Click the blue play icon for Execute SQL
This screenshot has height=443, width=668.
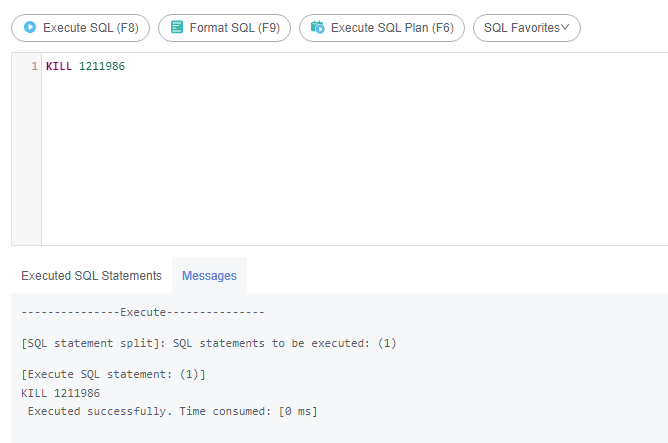[x=30, y=27]
